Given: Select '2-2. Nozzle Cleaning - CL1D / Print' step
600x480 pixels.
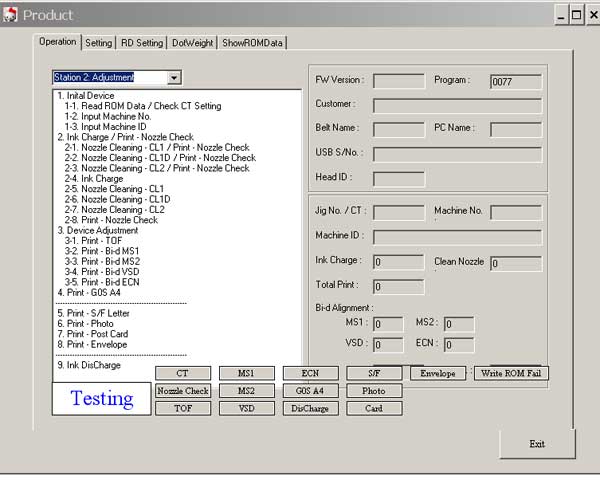Looking at the screenshot, I should [160, 158].
